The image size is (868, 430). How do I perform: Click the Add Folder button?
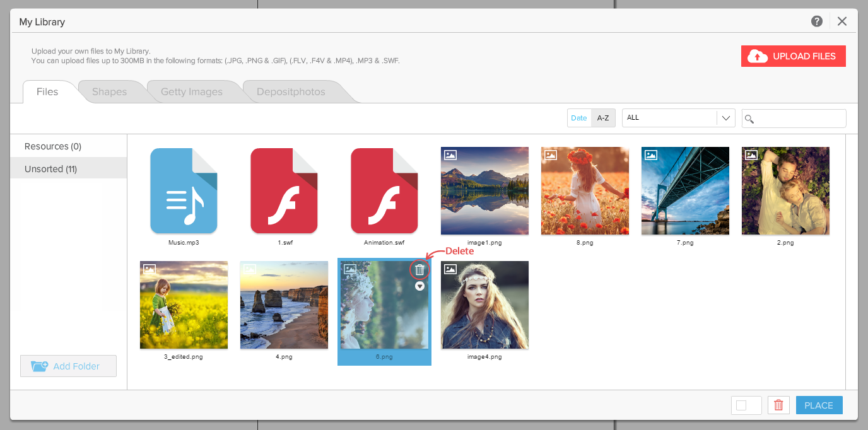[x=68, y=366]
